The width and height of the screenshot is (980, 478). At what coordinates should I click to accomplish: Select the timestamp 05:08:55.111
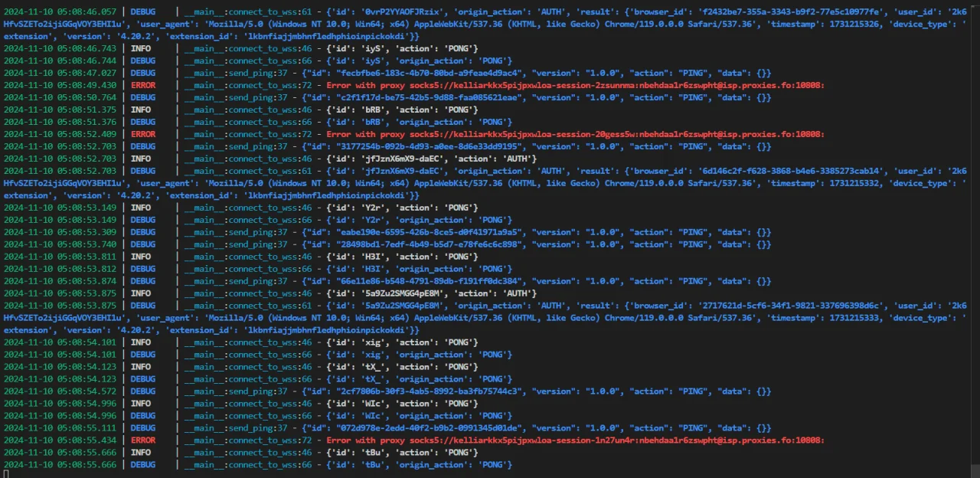tap(60, 428)
